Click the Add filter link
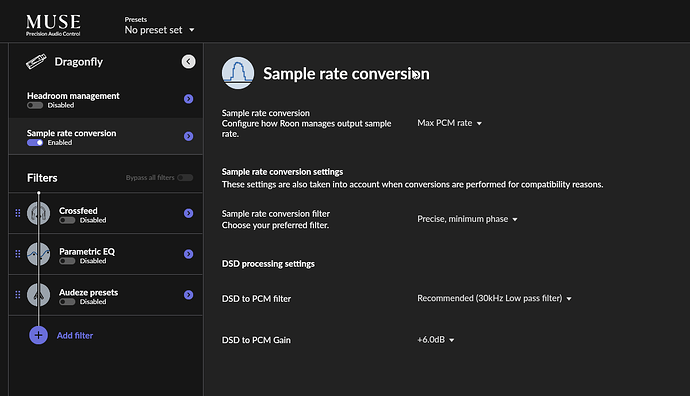Viewport: 690px width, 396px height. point(75,336)
